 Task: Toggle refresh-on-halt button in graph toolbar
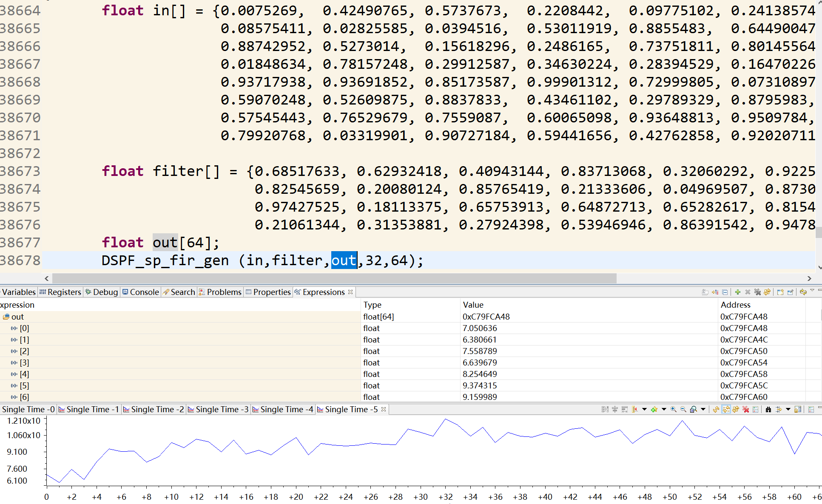pos(726,409)
